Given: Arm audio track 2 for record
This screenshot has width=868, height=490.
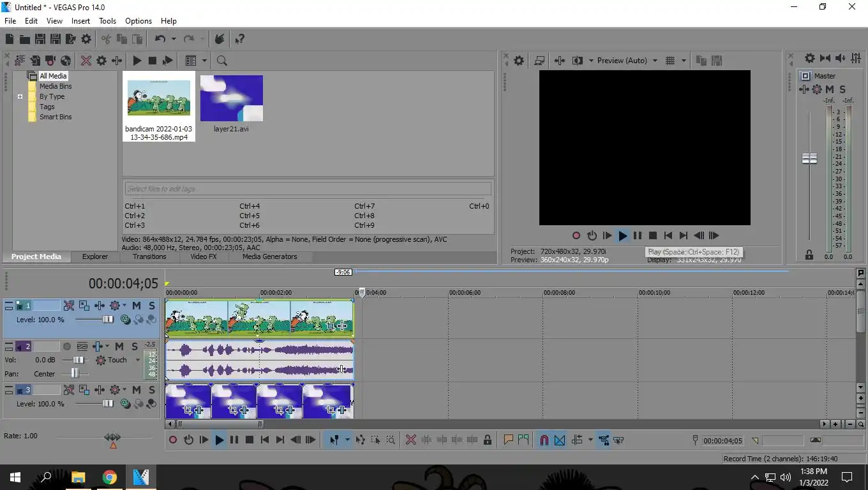Looking at the screenshot, I should pyautogui.click(x=67, y=346).
